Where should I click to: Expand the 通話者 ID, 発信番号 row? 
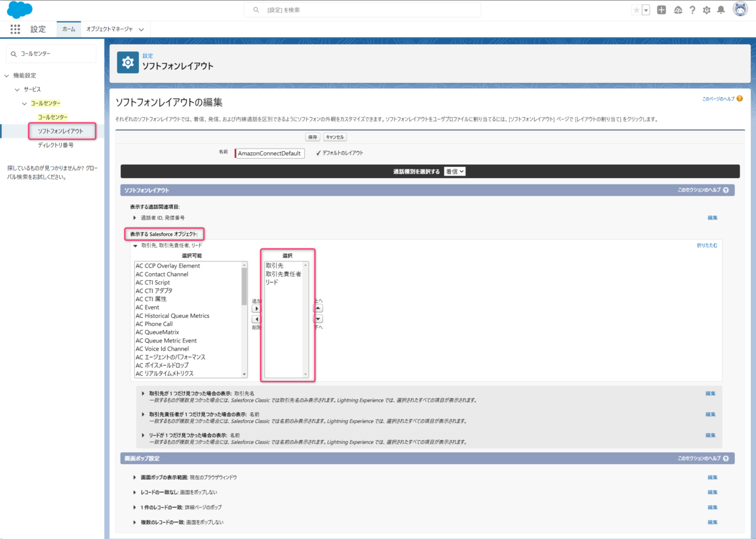134,217
